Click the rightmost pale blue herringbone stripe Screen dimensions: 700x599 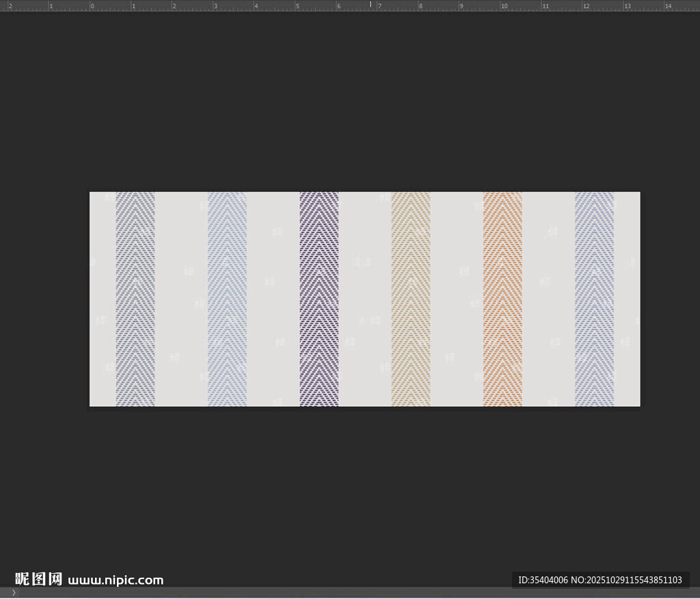pos(594,299)
